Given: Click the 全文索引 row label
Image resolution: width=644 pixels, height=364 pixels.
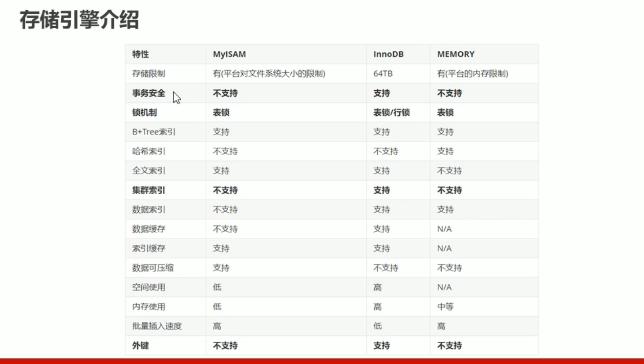Looking at the screenshot, I should coord(149,170).
